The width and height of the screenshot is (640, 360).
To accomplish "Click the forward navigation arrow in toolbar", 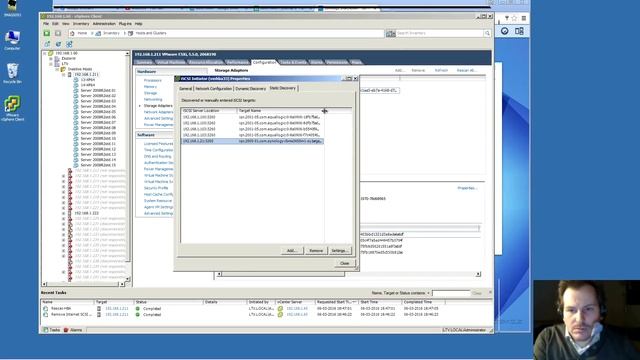I will 58,33.
